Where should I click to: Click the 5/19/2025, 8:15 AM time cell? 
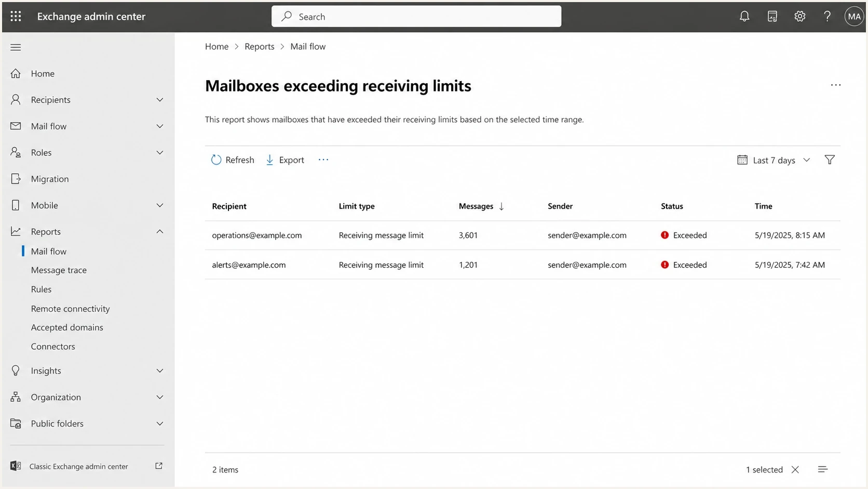point(790,235)
